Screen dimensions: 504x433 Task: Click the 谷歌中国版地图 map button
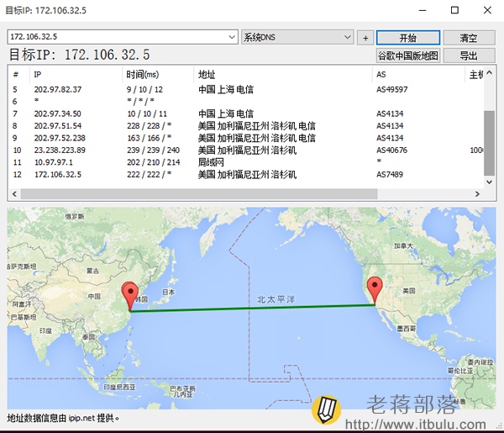[x=408, y=55]
